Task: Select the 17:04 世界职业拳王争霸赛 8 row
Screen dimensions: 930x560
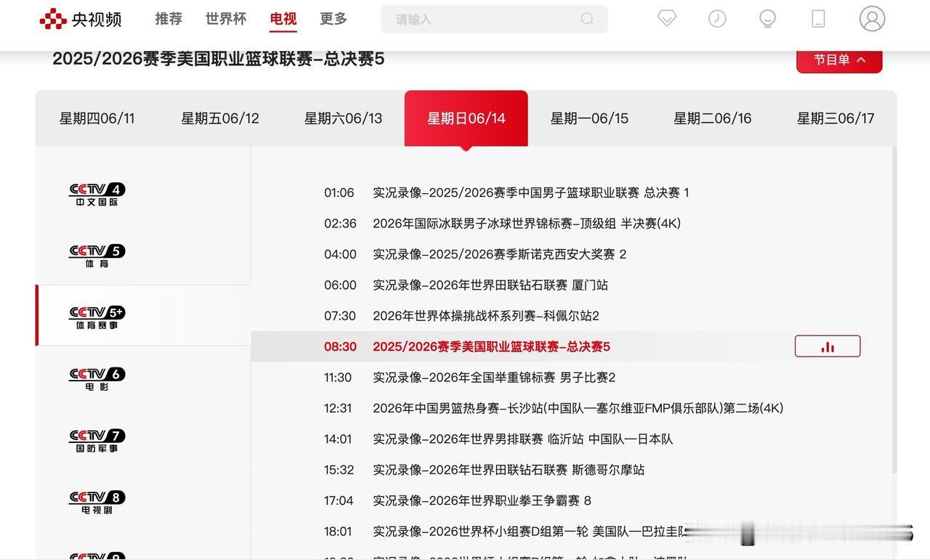Action: (573, 500)
